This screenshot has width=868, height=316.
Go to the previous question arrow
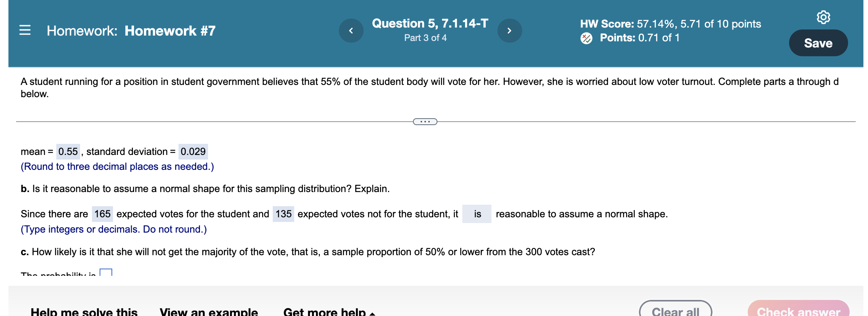pos(351,31)
